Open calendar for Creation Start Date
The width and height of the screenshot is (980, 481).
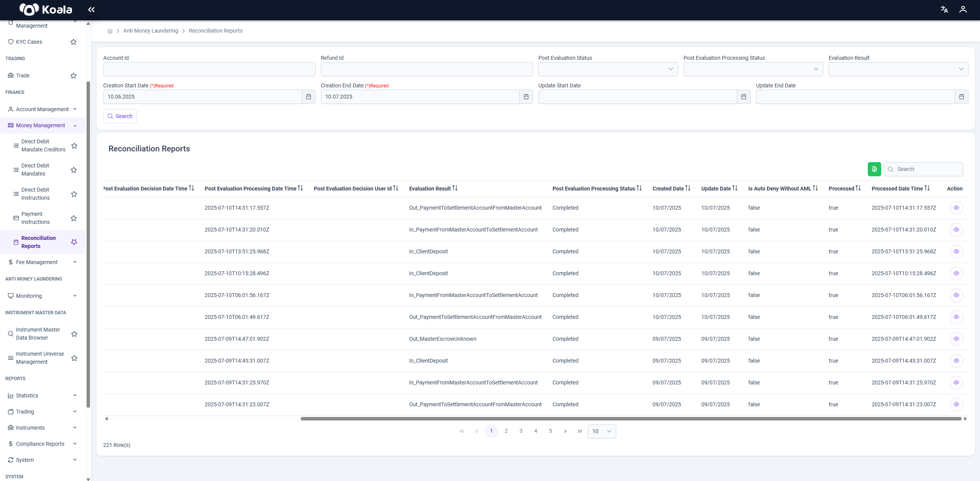(x=309, y=97)
